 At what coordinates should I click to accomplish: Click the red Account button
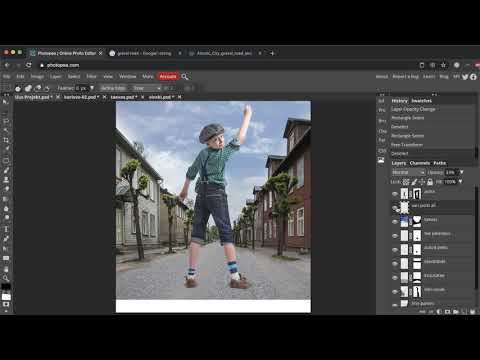coord(168,77)
